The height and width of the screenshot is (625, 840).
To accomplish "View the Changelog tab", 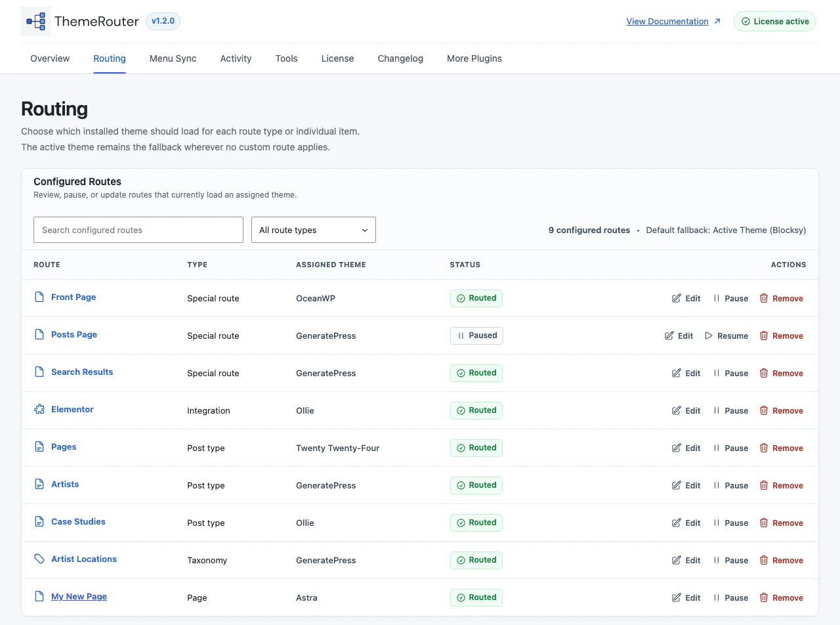I will [400, 58].
